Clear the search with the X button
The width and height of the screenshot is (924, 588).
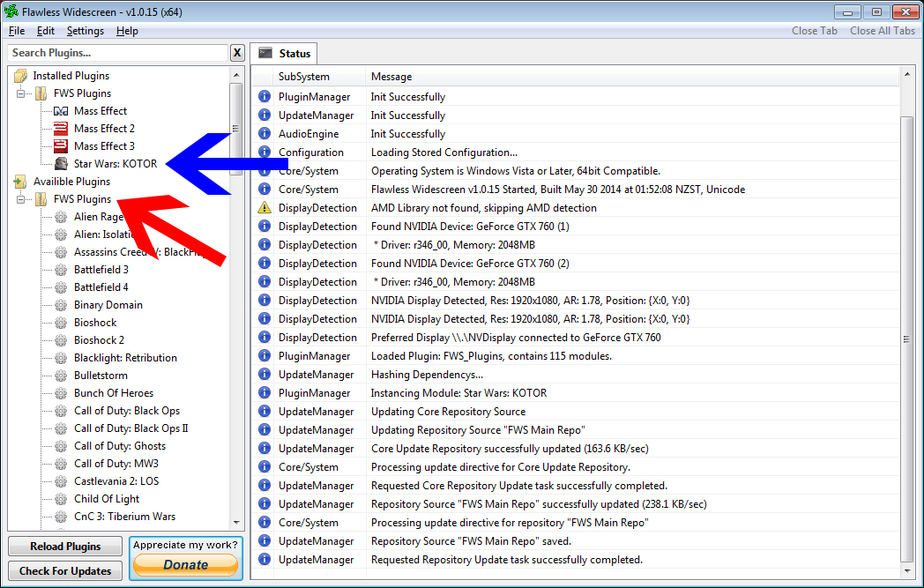coord(237,53)
